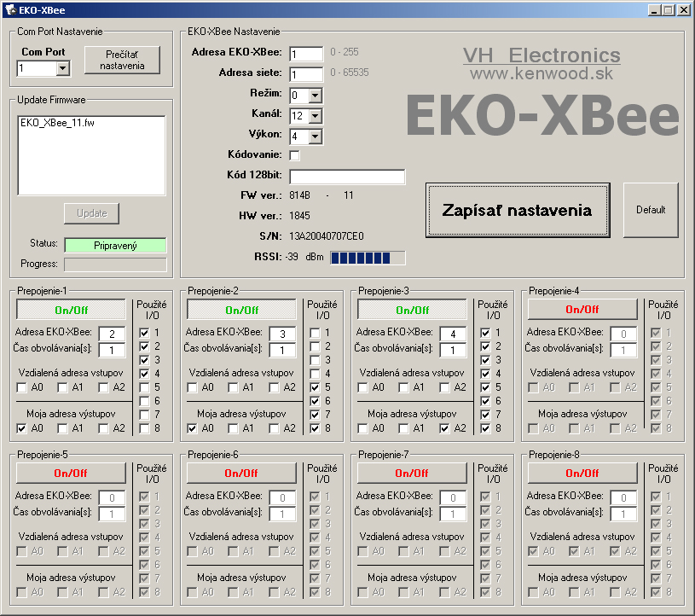695x616 pixels.
Task: Uncheck I/O 7 in Prepojenie-3
Action: 485,415
